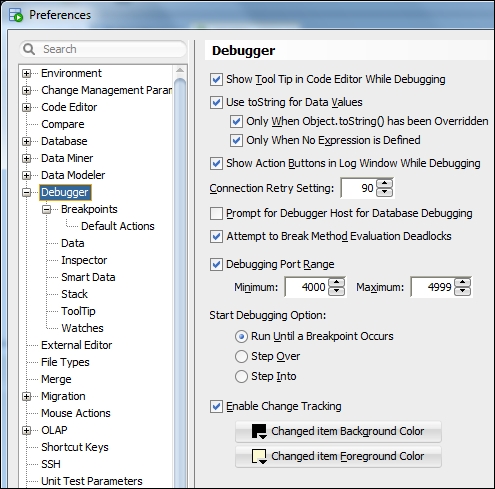
Task: Open Breakpoints preferences page
Action: (89, 209)
